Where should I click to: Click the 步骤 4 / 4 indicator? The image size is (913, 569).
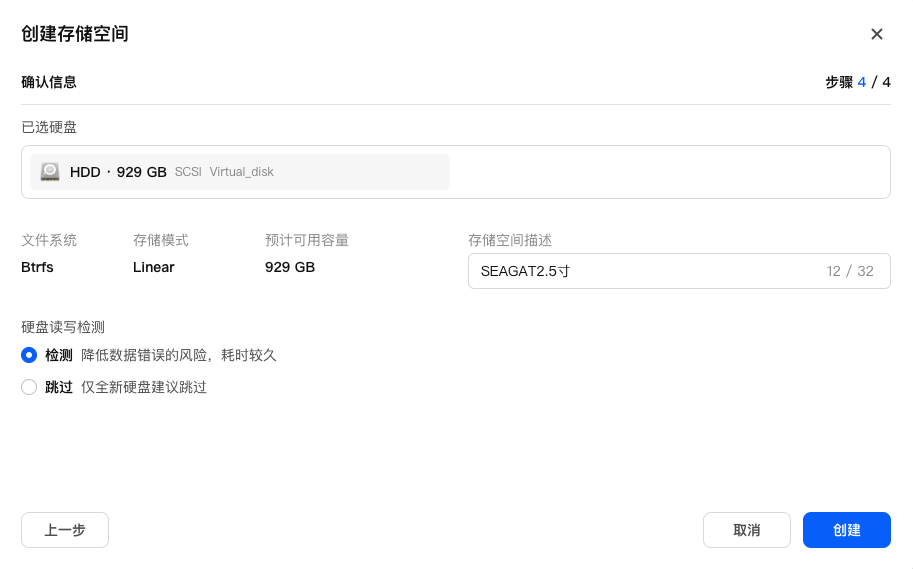point(857,82)
